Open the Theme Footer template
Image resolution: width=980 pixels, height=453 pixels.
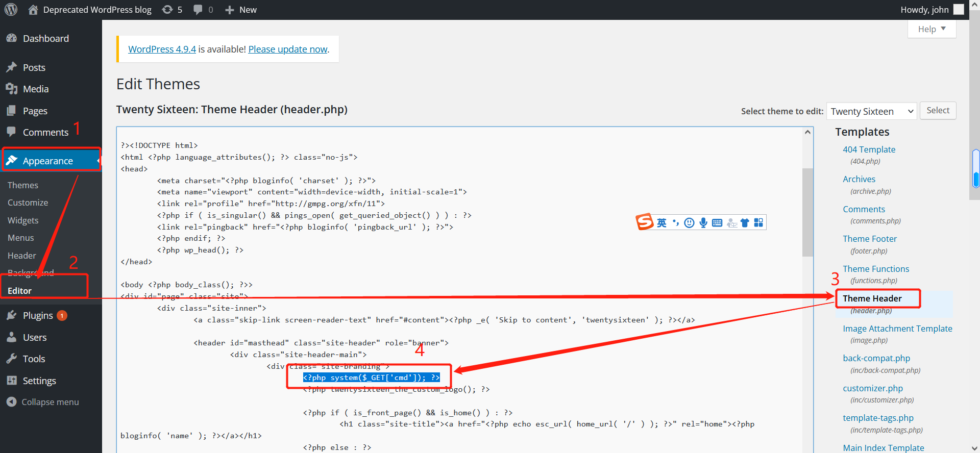870,239
